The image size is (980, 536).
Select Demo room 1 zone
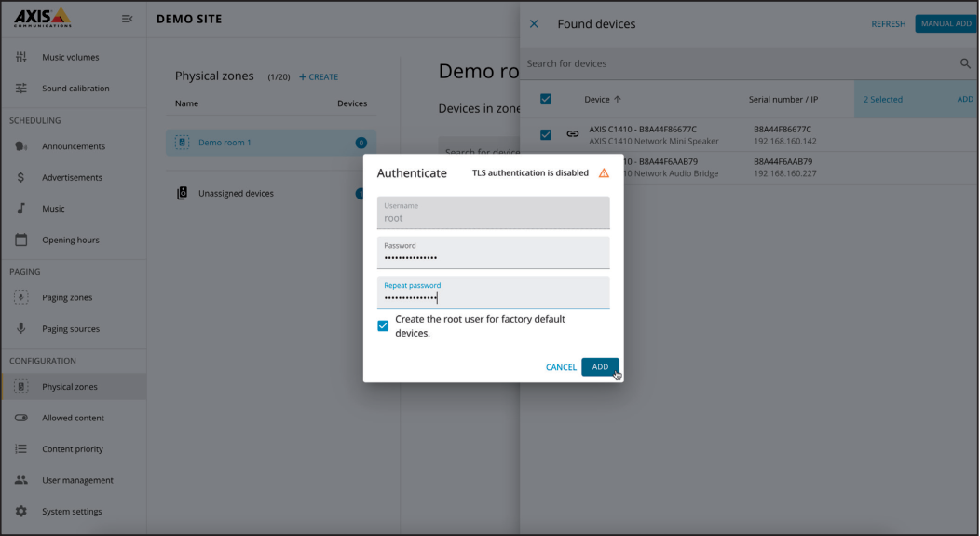coord(271,143)
